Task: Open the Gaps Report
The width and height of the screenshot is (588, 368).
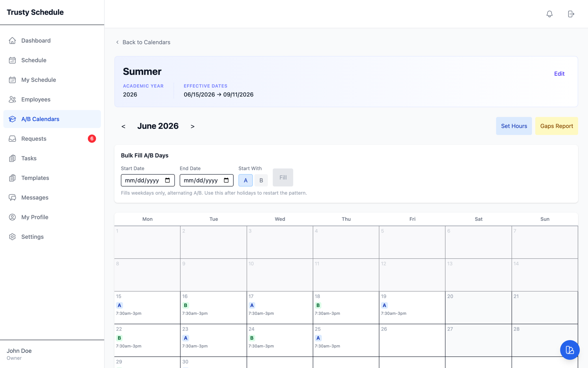Action: pos(556,126)
